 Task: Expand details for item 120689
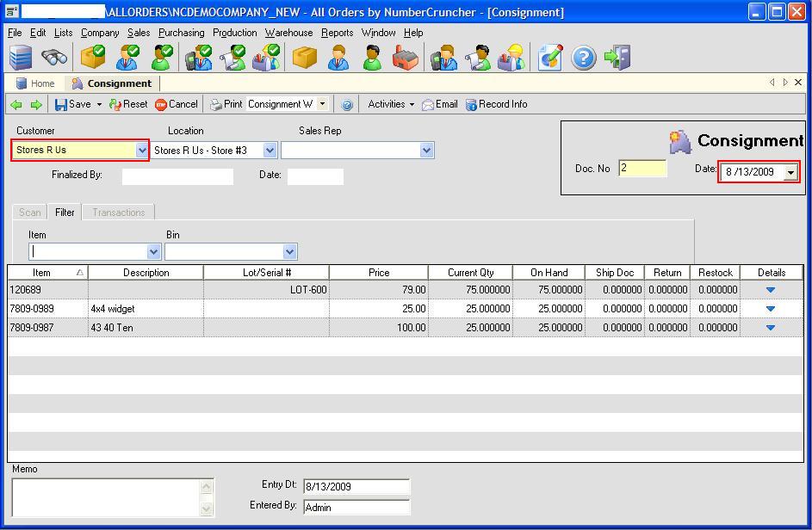click(771, 290)
